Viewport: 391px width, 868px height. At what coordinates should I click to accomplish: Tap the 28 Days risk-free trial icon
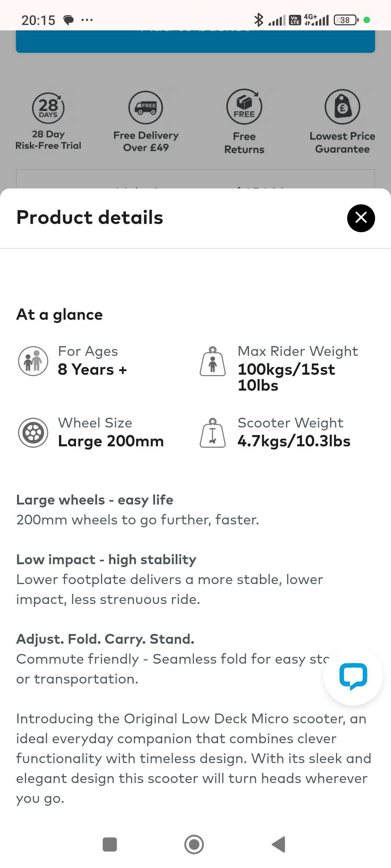48,108
